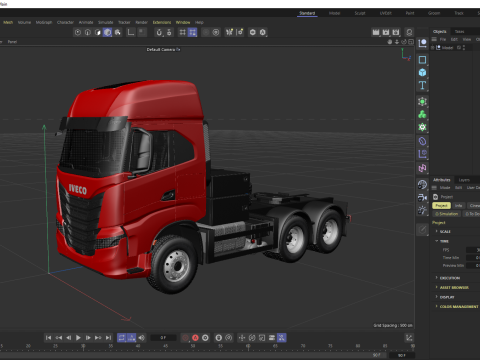The image size is (480, 360).
Task: Open Edit Render Settings icon
Action: click(x=396, y=32)
